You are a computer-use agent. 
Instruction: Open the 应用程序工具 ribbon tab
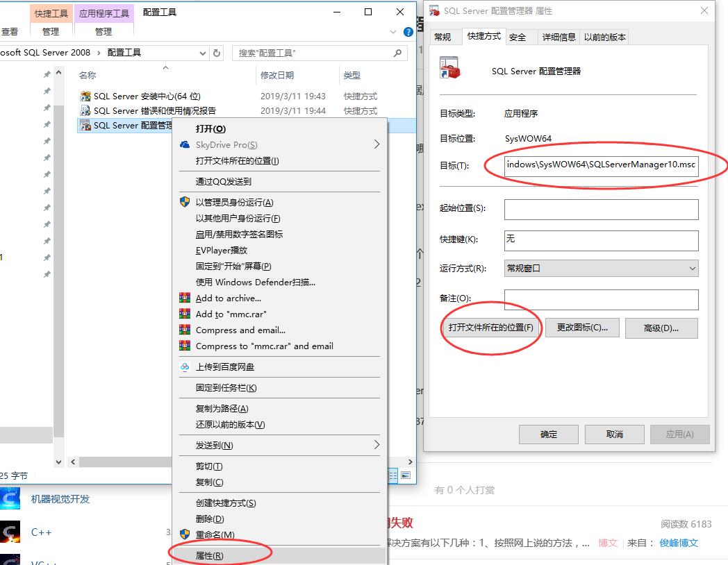pyautogui.click(x=104, y=13)
